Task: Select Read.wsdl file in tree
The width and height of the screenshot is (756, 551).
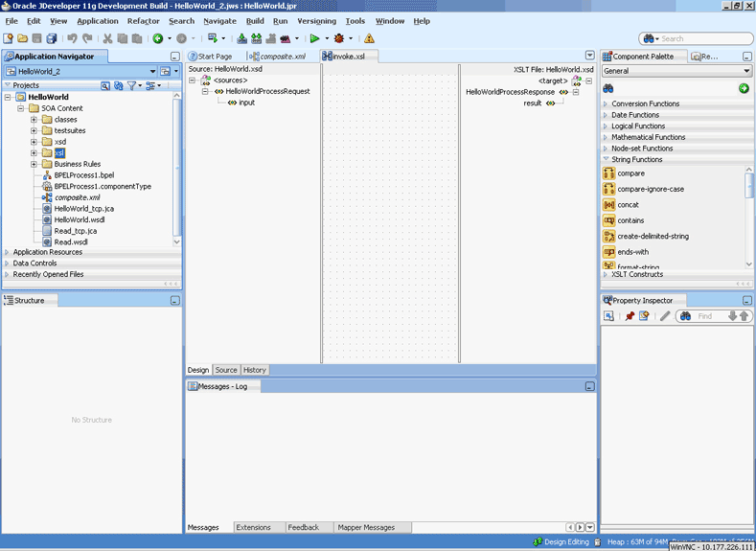Action: pyautogui.click(x=65, y=242)
